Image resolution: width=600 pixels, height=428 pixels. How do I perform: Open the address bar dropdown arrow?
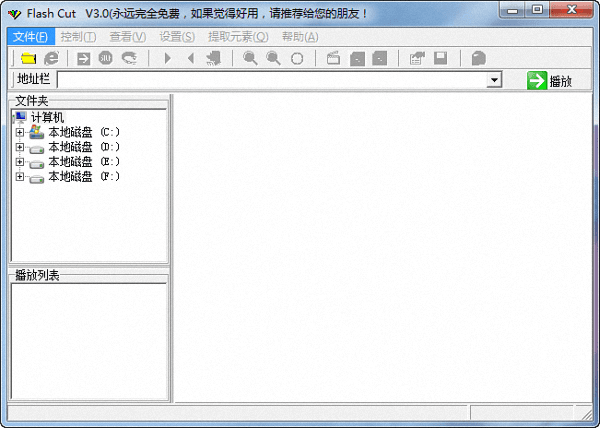click(x=494, y=80)
